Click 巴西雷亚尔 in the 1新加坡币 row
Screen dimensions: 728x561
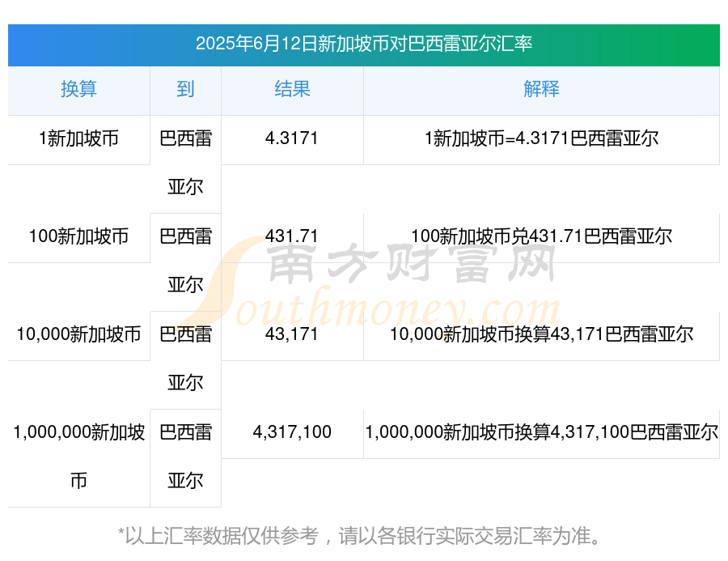185,163
